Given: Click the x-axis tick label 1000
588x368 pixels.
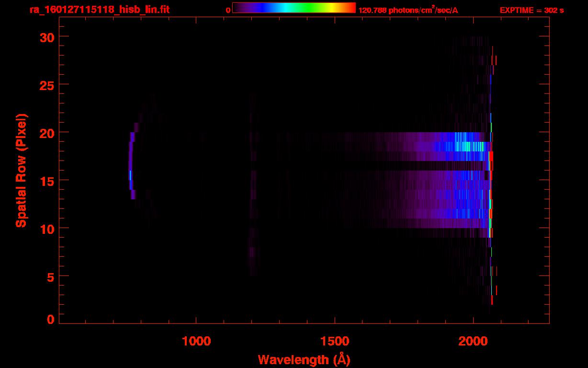Looking at the screenshot, I should [x=196, y=341].
